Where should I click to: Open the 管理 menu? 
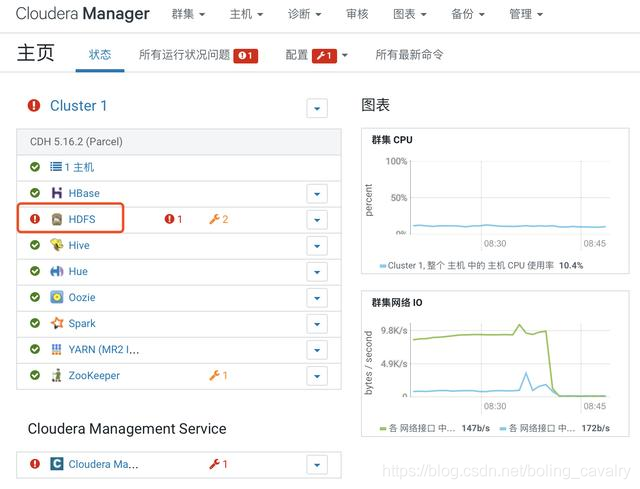coord(526,14)
